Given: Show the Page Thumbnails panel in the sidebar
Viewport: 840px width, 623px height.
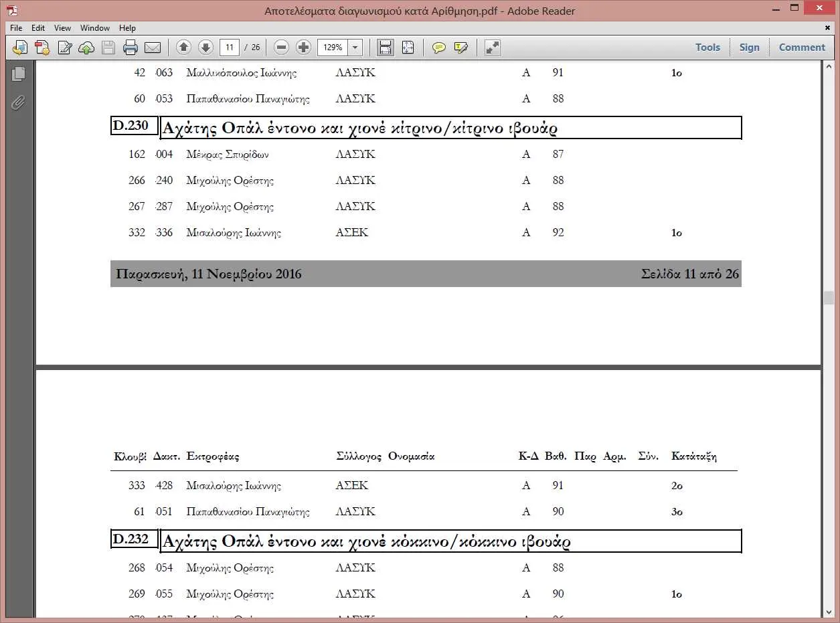Looking at the screenshot, I should tap(18, 74).
